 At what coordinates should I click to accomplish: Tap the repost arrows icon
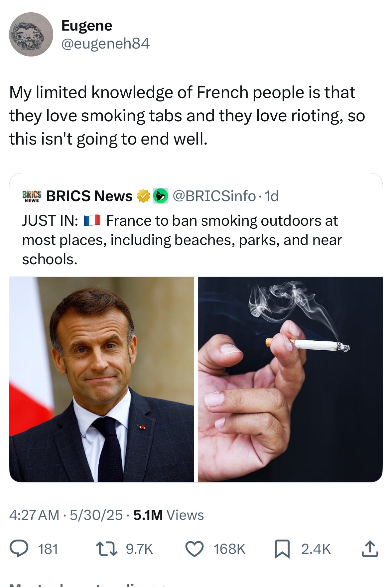point(106,548)
